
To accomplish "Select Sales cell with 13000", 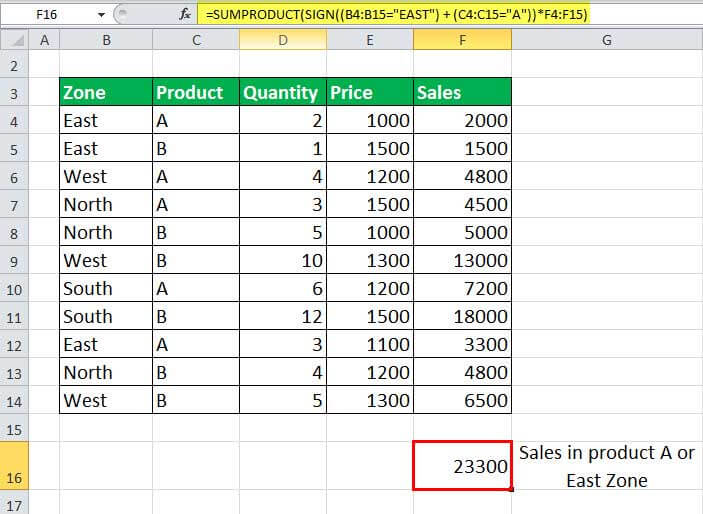I will click(462, 260).
